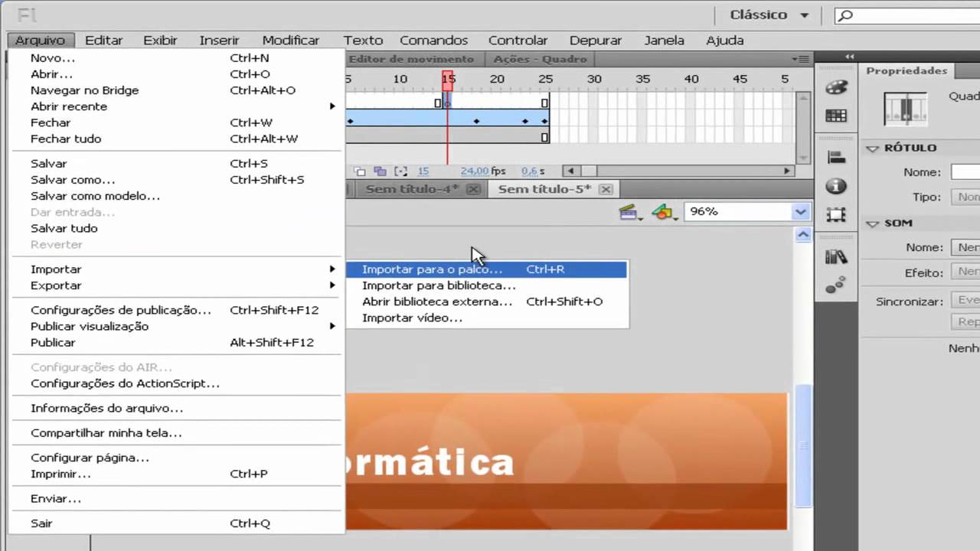Screen dimensions: 980x551
Task: Open the Sincronizar dropdown
Action: 966,301
